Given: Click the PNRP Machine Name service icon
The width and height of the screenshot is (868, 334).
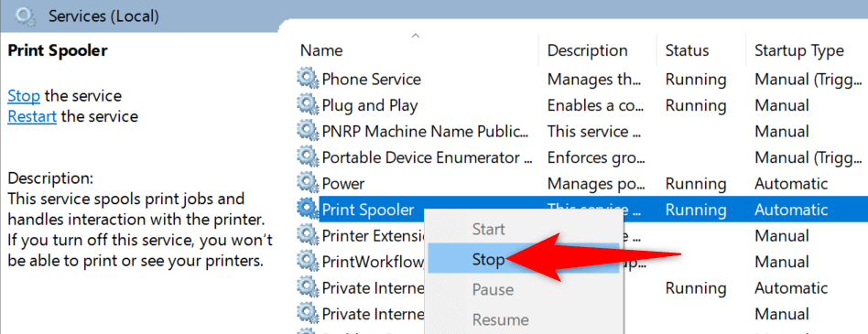Looking at the screenshot, I should [308, 131].
